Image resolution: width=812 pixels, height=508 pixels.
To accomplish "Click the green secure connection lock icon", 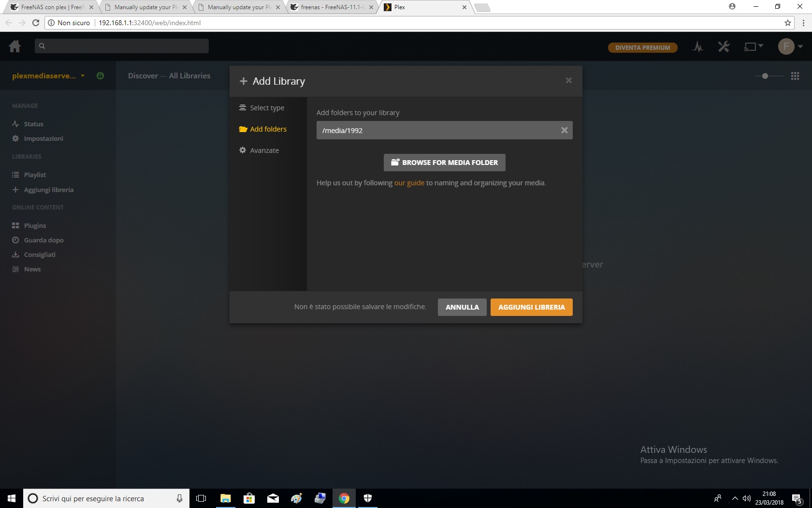I will coord(101,76).
